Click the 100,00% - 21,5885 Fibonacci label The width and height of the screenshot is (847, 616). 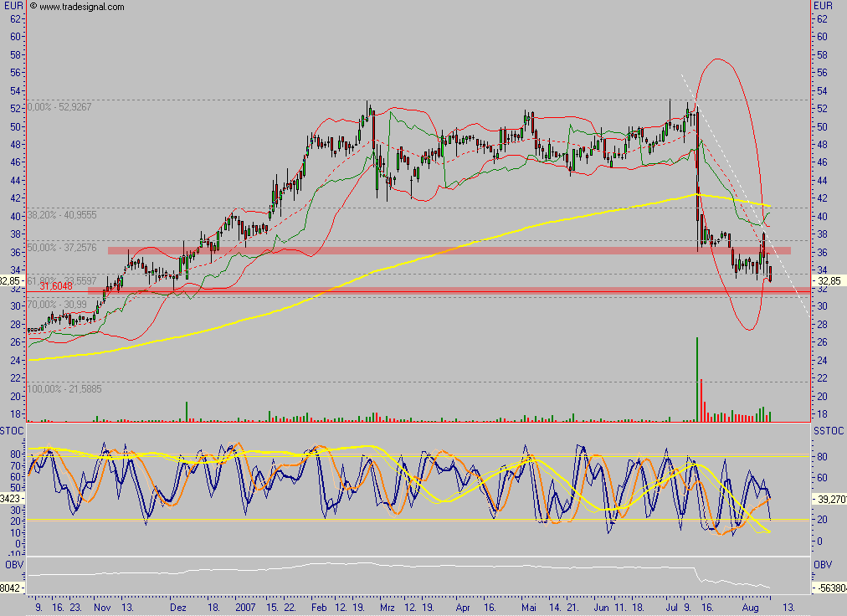pos(64,389)
